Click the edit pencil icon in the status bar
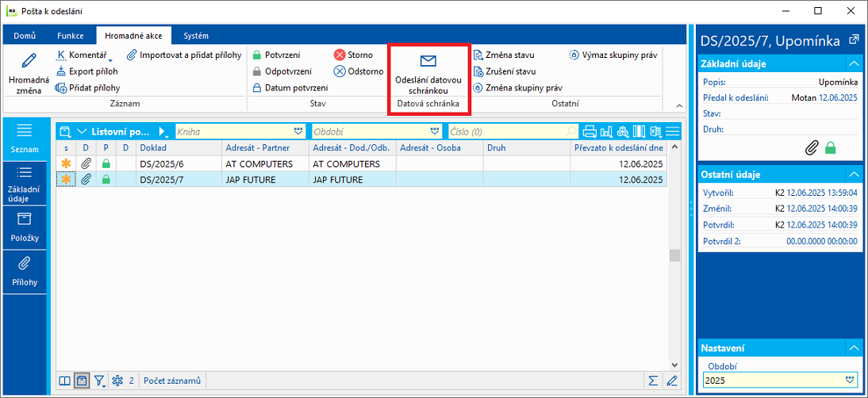 tap(672, 381)
